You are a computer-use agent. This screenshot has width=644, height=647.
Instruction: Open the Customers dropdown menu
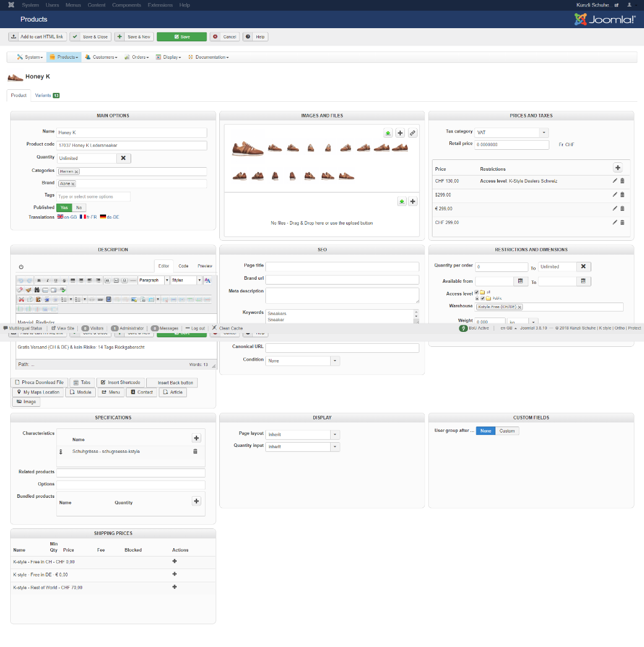(101, 57)
